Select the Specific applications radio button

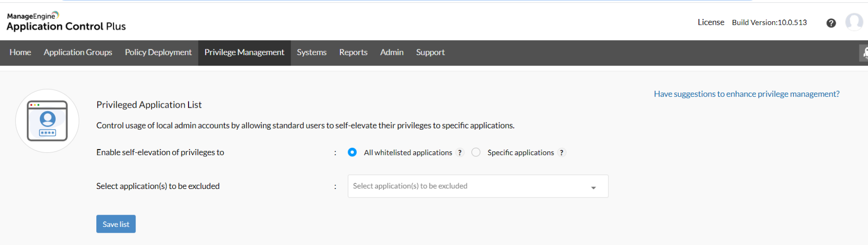point(476,152)
